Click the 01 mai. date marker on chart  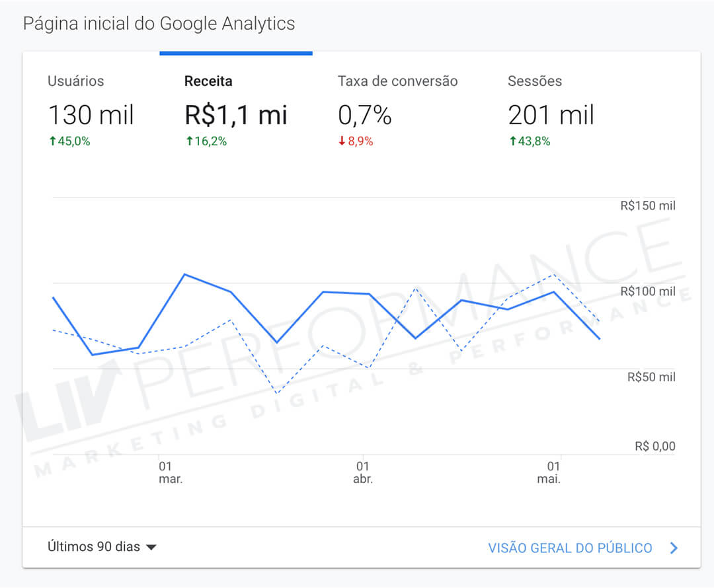[549, 472]
